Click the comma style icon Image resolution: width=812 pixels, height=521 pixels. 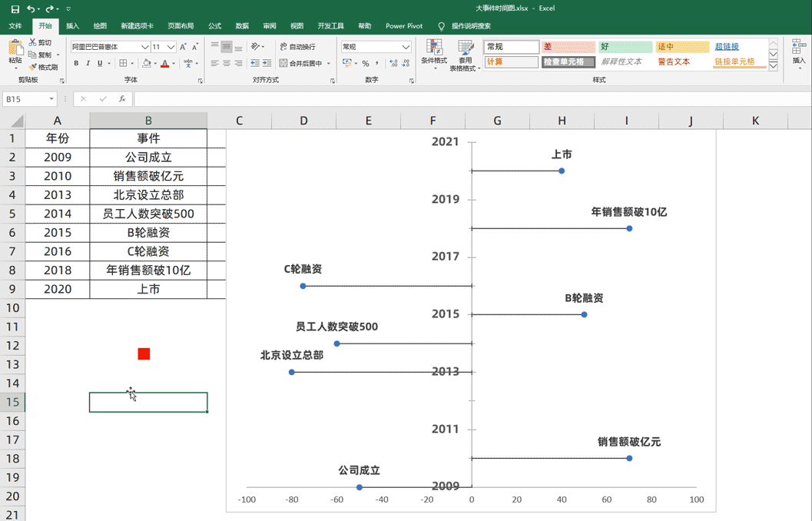(377, 63)
